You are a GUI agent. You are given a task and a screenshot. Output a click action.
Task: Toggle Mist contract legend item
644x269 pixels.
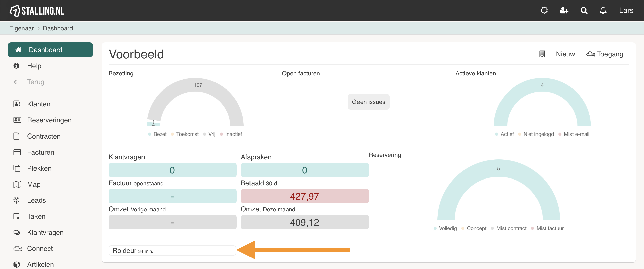(509, 228)
